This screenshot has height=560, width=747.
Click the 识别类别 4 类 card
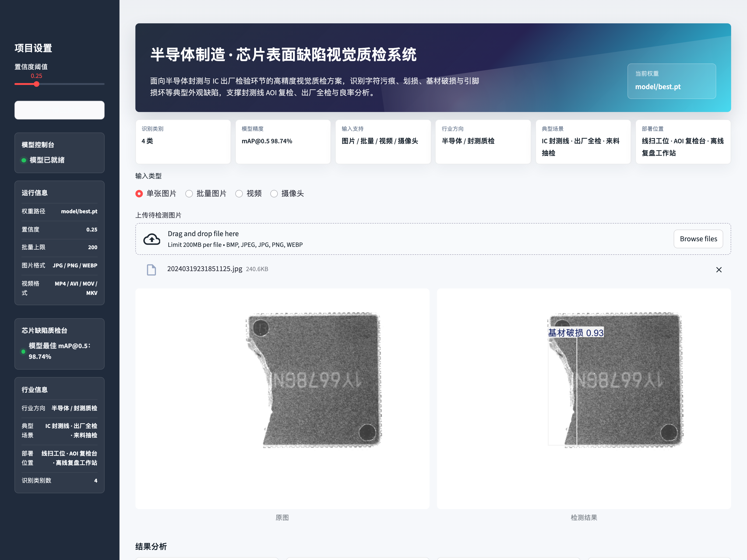183,142
